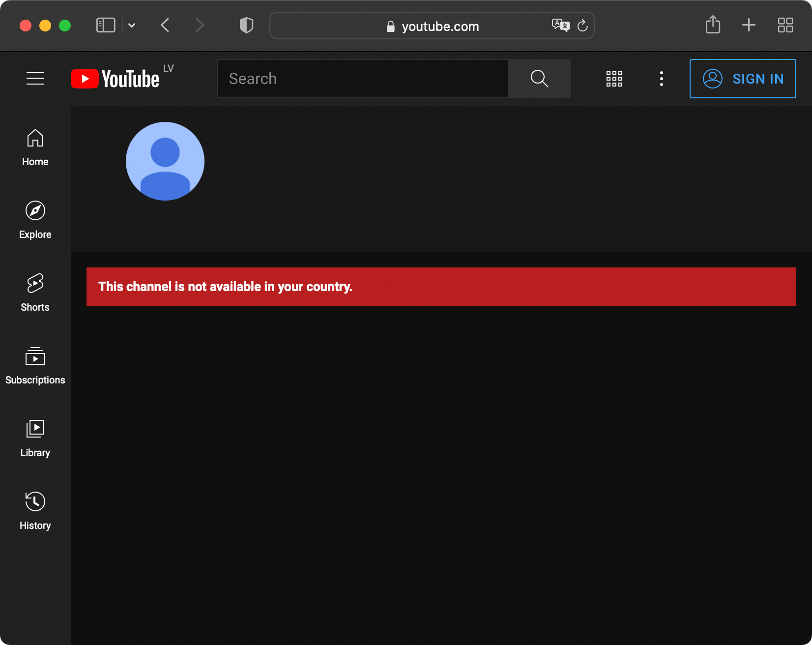Expand the sidebar tab group chevron
The image size is (812, 645).
pyautogui.click(x=132, y=25)
